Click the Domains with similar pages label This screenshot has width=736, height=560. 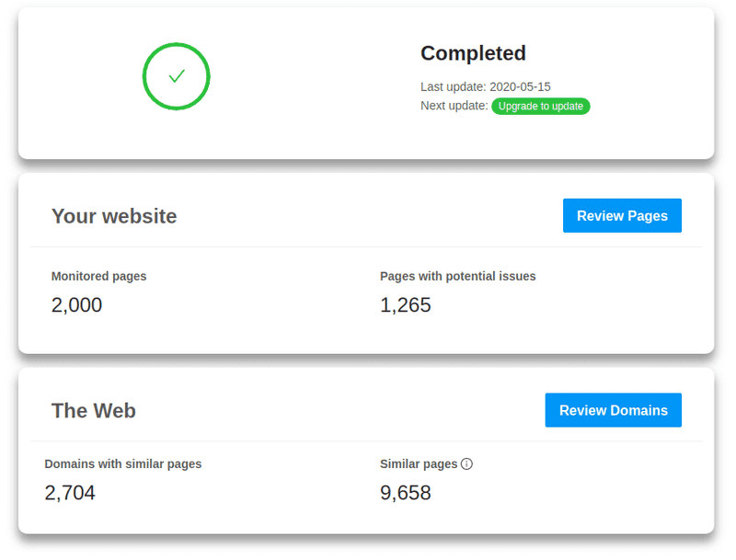pos(122,463)
